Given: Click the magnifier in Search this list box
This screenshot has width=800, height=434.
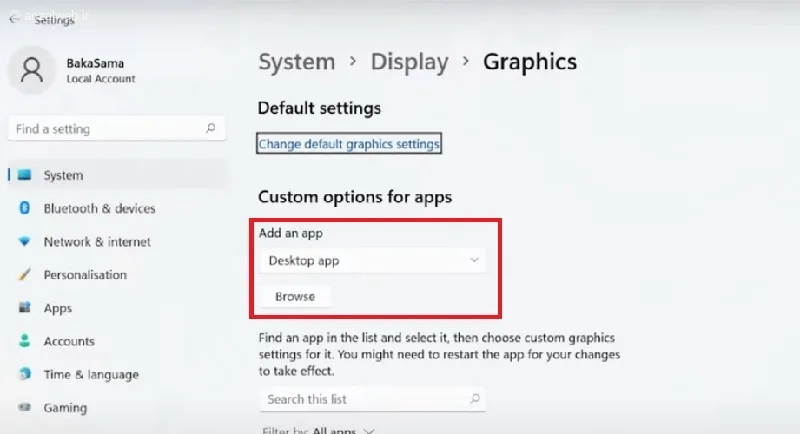Looking at the screenshot, I should (x=474, y=399).
